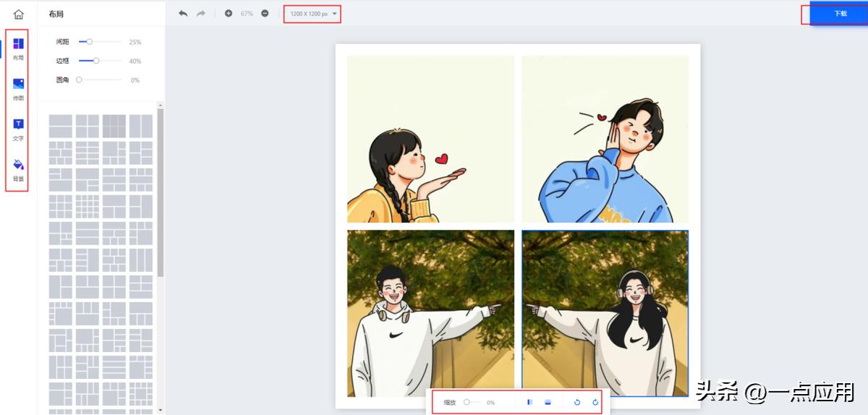Screen dimensions: 868x415
Task: Zoom out with the minus icon
Action: pos(265,14)
